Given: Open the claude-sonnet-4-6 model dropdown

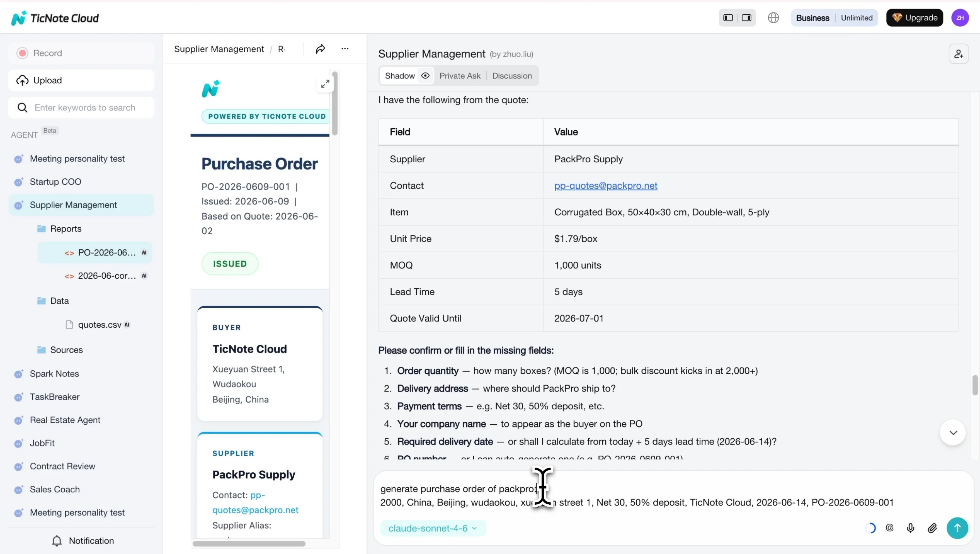Looking at the screenshot, I should [x=433, y=528].
